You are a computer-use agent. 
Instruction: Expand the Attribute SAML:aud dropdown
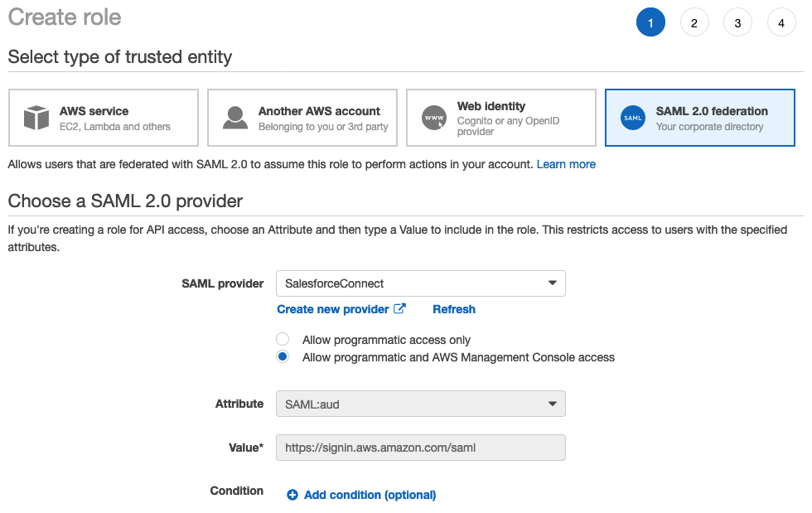421,404
